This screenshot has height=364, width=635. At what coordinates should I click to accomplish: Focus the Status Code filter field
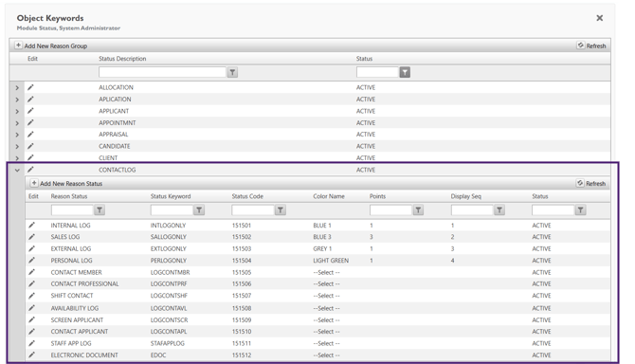coord(253,209)
